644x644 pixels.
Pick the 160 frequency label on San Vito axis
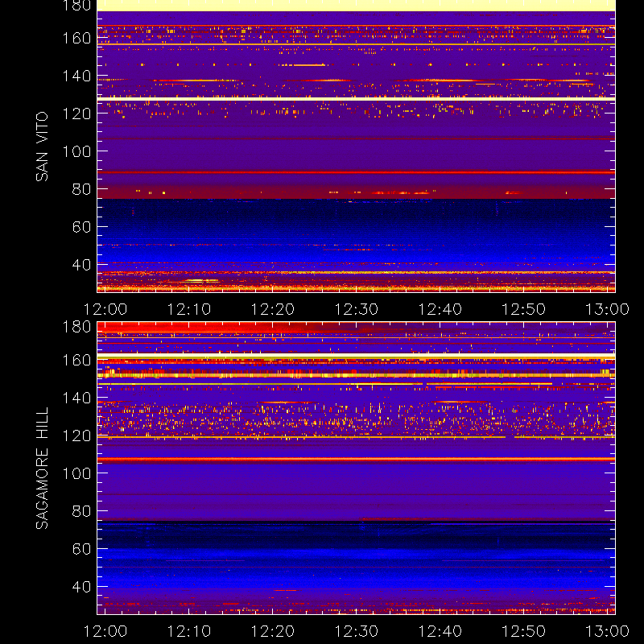[76, 38]
